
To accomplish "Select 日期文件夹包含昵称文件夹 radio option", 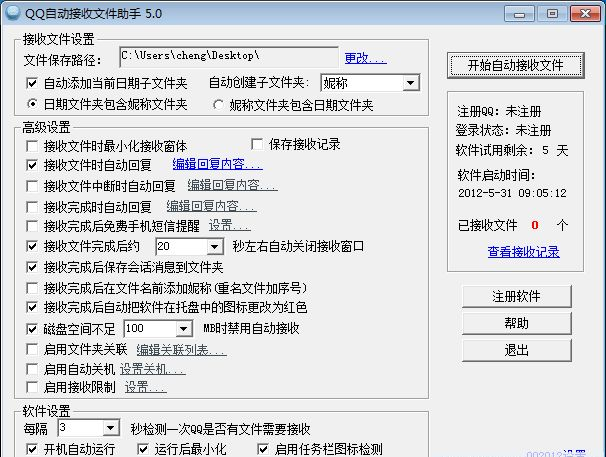I will (x=32, y=104).
